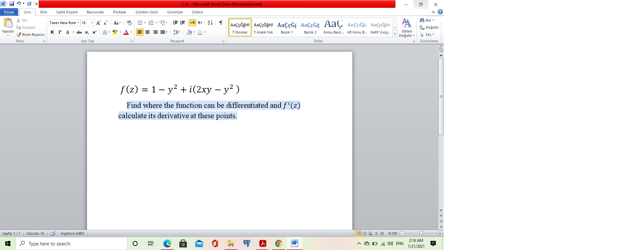Apply text effects with glowing A icon
644x250 pixels.
[105, 32]
